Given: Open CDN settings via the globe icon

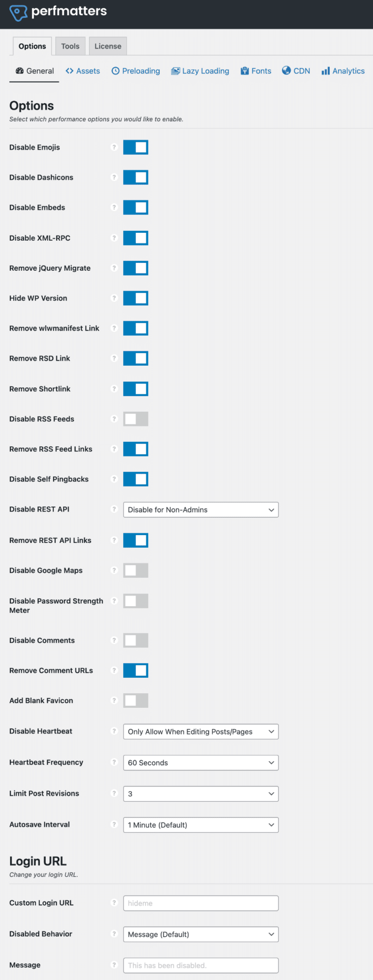Looking at the screenshot, I should pos(286,71).
